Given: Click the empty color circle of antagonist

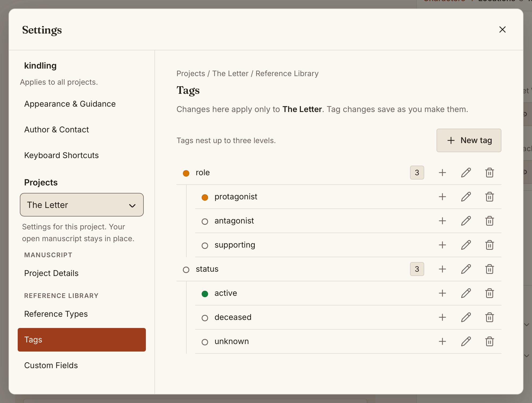Looking at the screenshot, I should [205, 222].
